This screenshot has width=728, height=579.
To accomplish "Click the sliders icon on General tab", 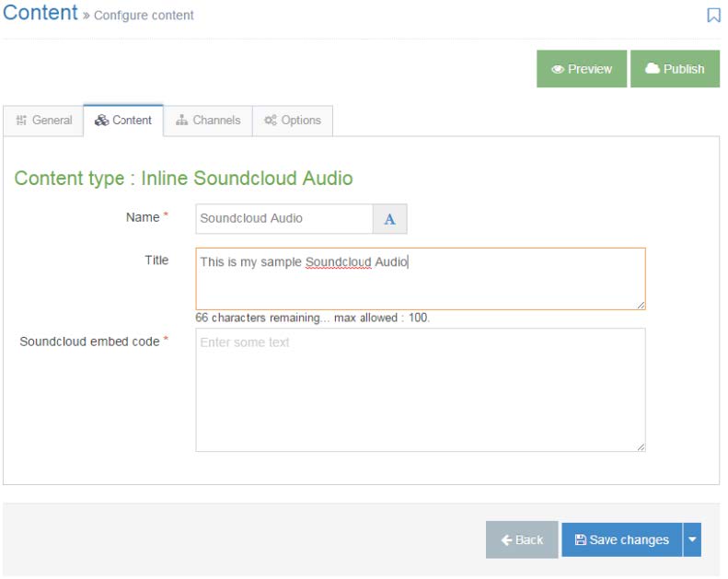I will 21,122.
